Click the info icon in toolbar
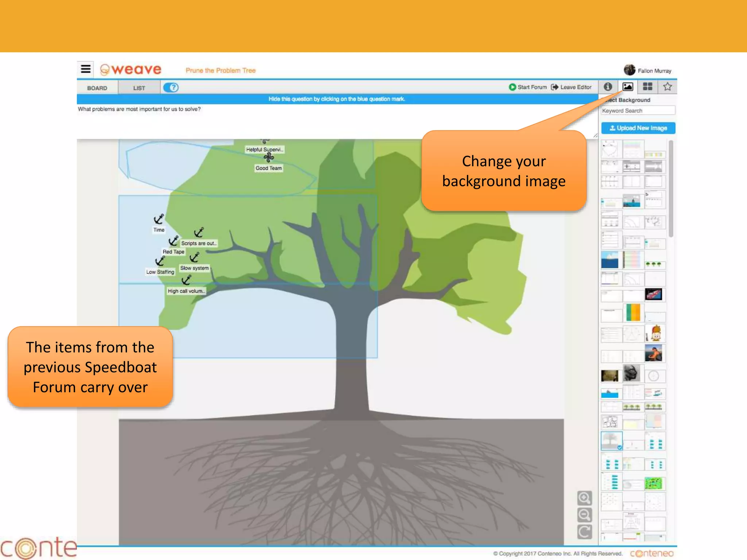This screenshot has height=560, width=747. coord(608,87)
